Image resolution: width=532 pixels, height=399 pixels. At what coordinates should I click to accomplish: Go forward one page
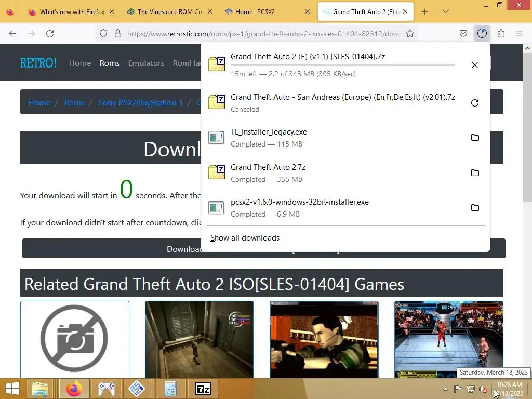tap(31, 34)
